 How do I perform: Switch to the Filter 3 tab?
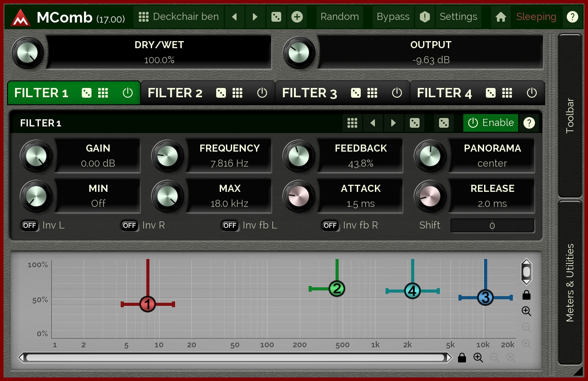[309, 93]
